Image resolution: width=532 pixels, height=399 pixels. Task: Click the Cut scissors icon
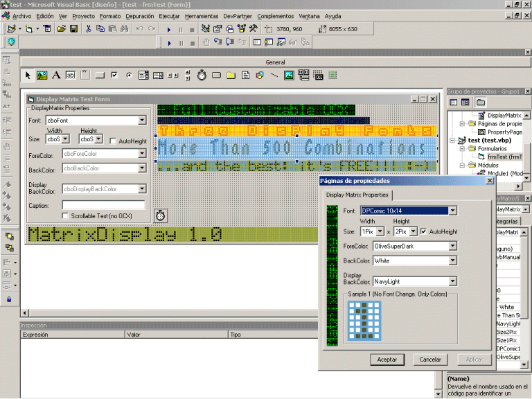click(89, 29)
